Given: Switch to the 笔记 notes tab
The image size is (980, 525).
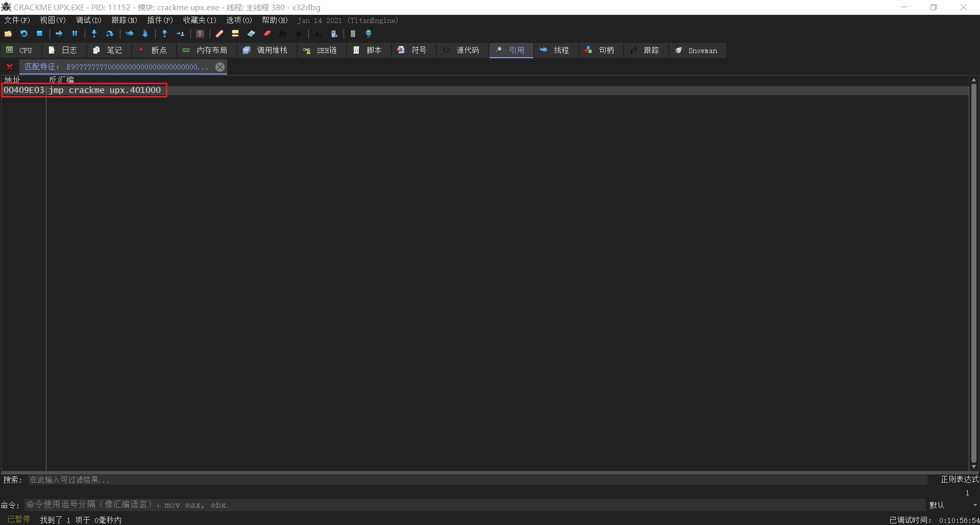Looking at the screenshot, I should coord(108,51).
